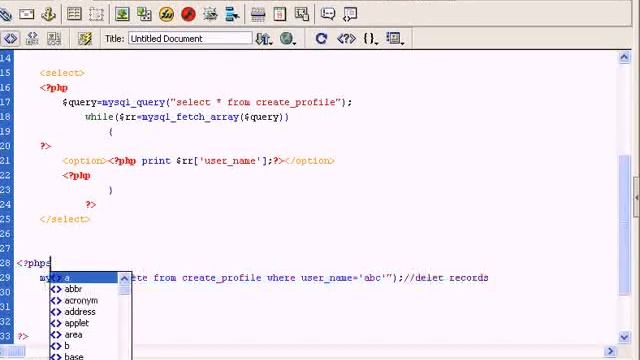
Task: Click the Image Placeholder icon
Action: point(144,14)
